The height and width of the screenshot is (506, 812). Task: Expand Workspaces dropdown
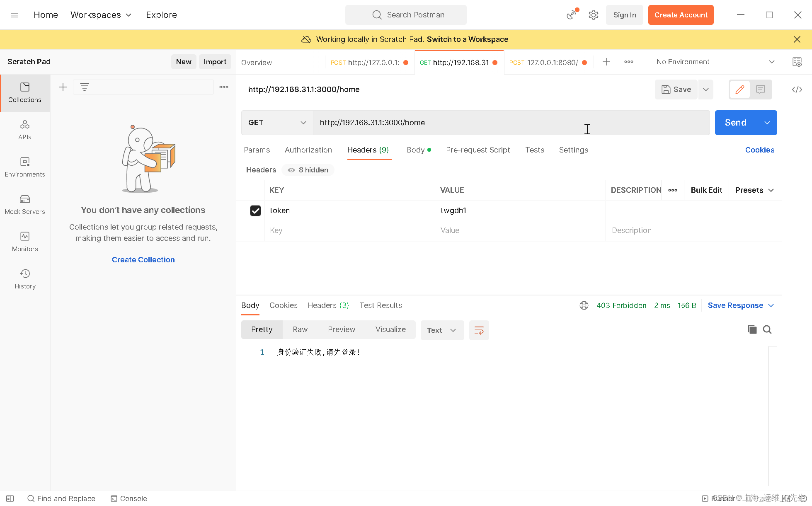coord(101,15)
